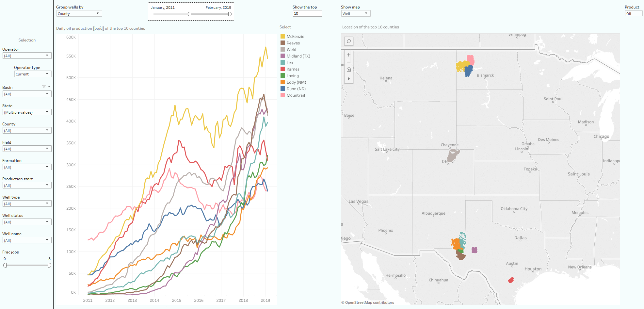Open the State filter showing Multiple values
Image resolution: width=644 pixels, height=309 pixels.
click(27, 112)
